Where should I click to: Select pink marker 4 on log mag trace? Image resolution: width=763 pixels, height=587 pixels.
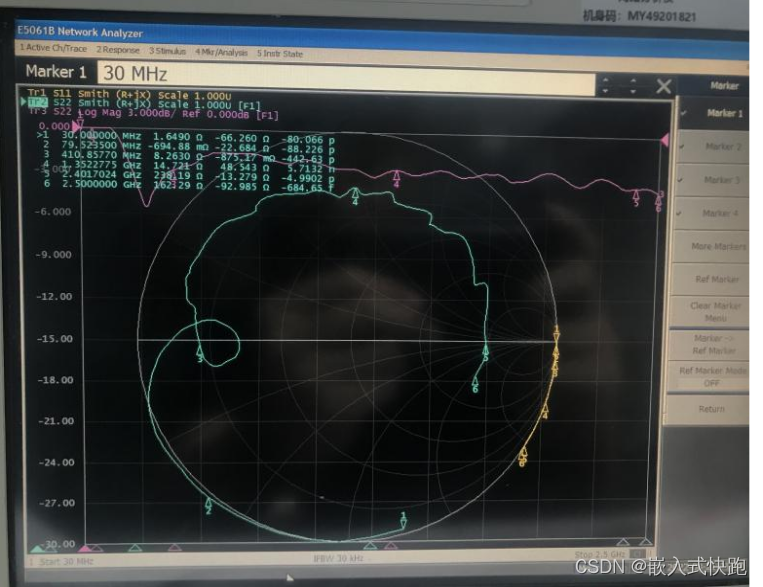[x=397, y=179]
